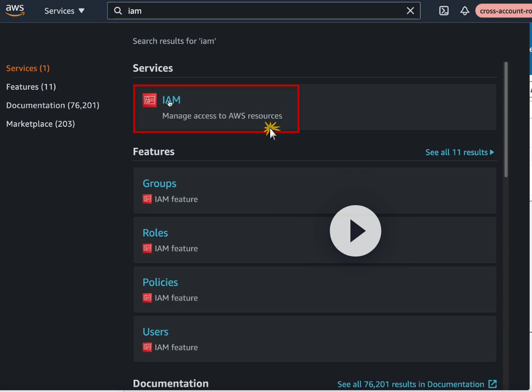
Task: Click the IAM icon under Roles
Action: (x=147, y=248)
